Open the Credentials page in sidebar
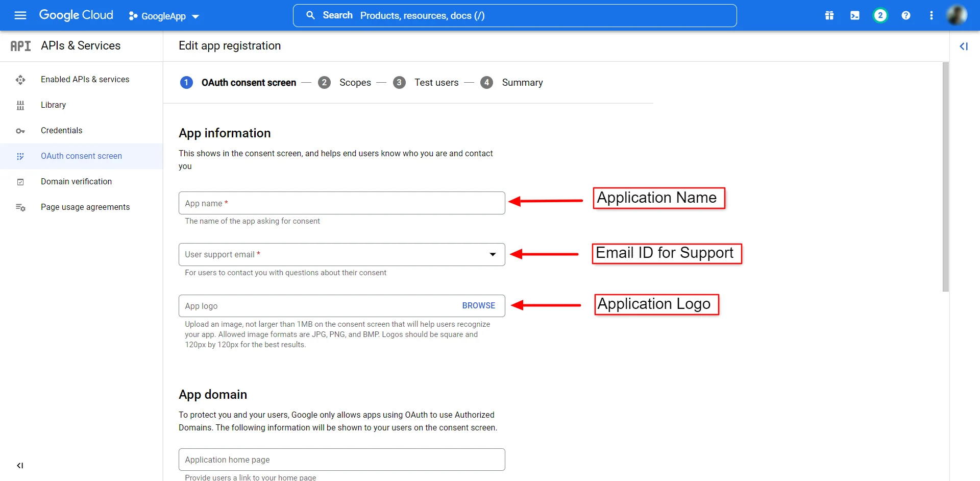This screenshot has height=481, width=980. [x=61, y=130]
